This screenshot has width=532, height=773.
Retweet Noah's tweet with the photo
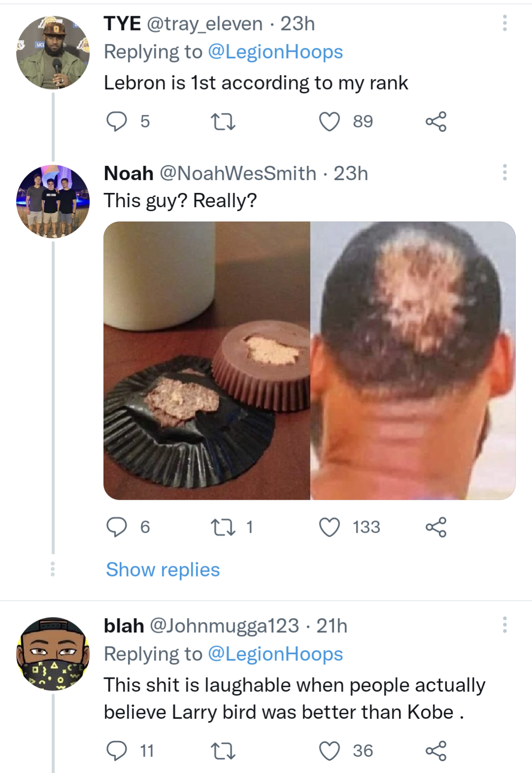point(223,527)
